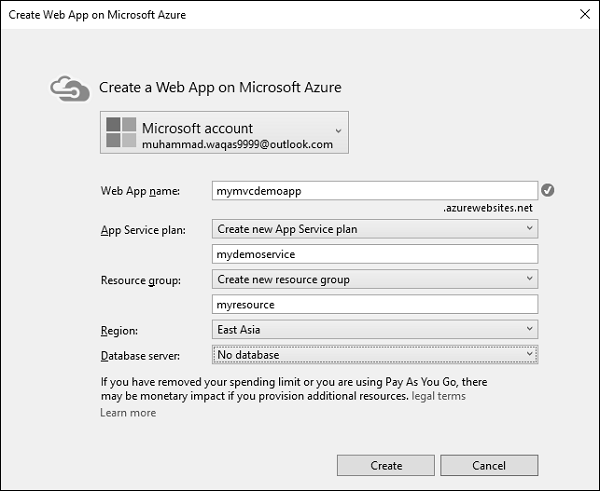
Task: Click the Web App name label
Action: point(140,190)
